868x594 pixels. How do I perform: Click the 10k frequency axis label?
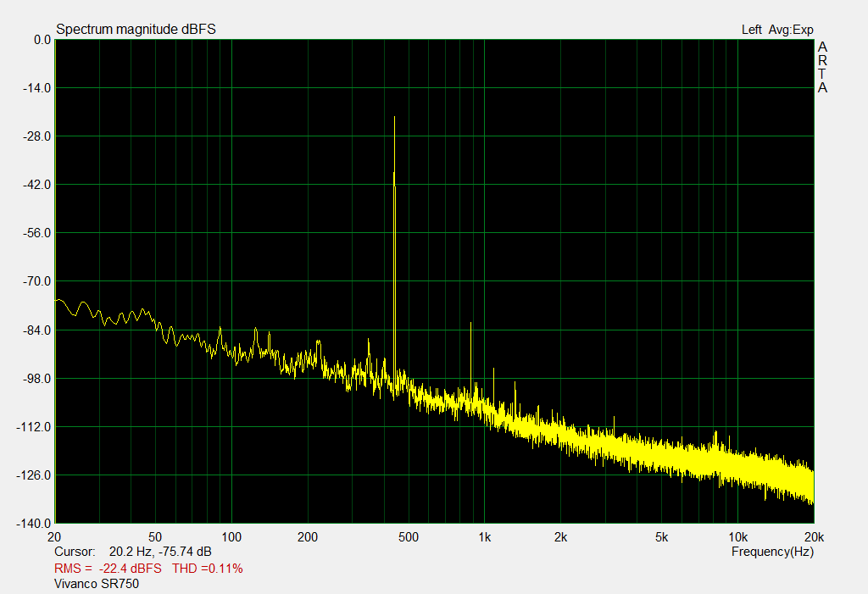click(x=738, y=537)
